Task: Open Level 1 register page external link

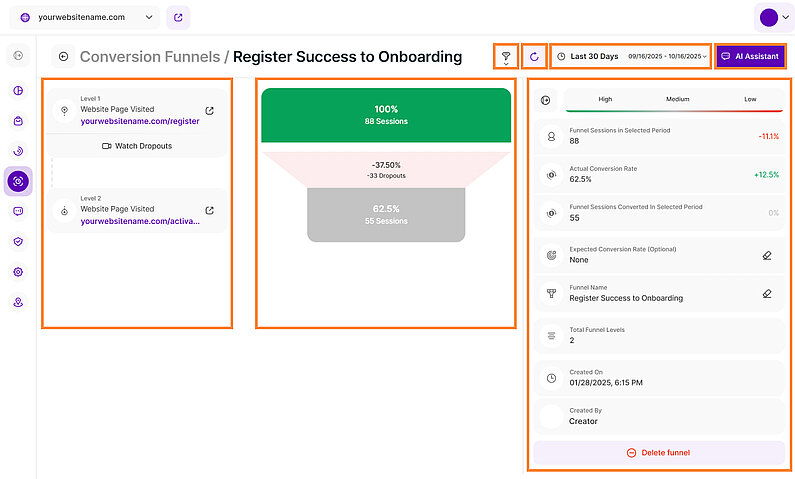Action: 209,111
